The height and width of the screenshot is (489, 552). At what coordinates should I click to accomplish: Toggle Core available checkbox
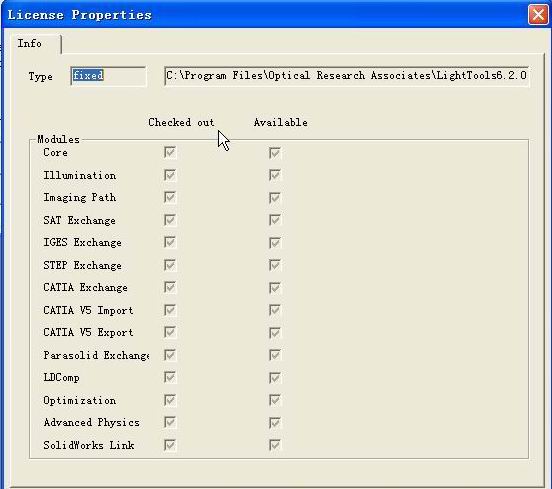tap(275, 152)
